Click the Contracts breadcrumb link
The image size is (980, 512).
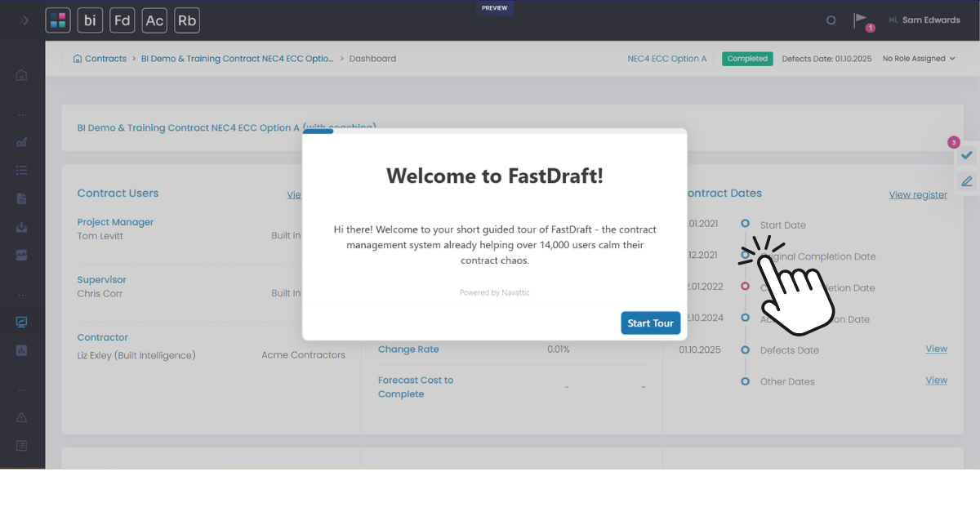[x=105, y=59]
